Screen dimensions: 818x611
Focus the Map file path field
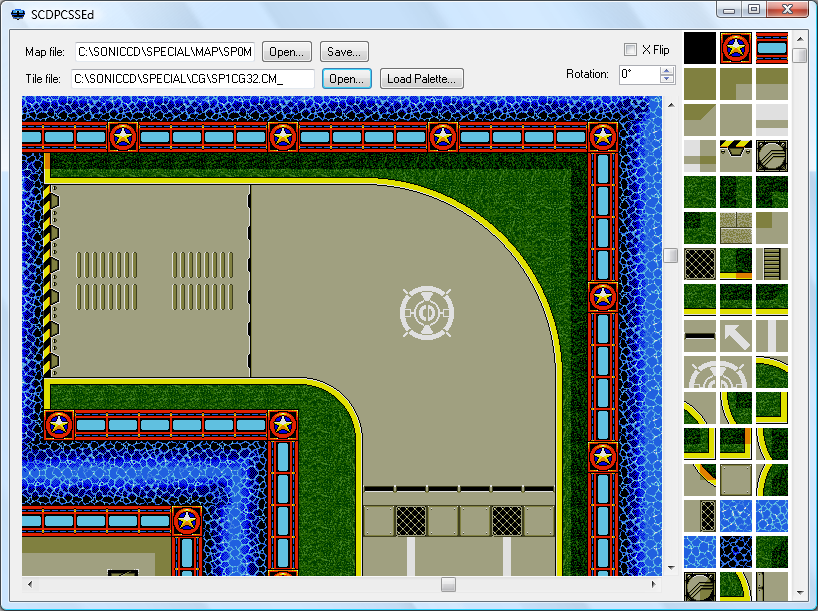(165, 52)
